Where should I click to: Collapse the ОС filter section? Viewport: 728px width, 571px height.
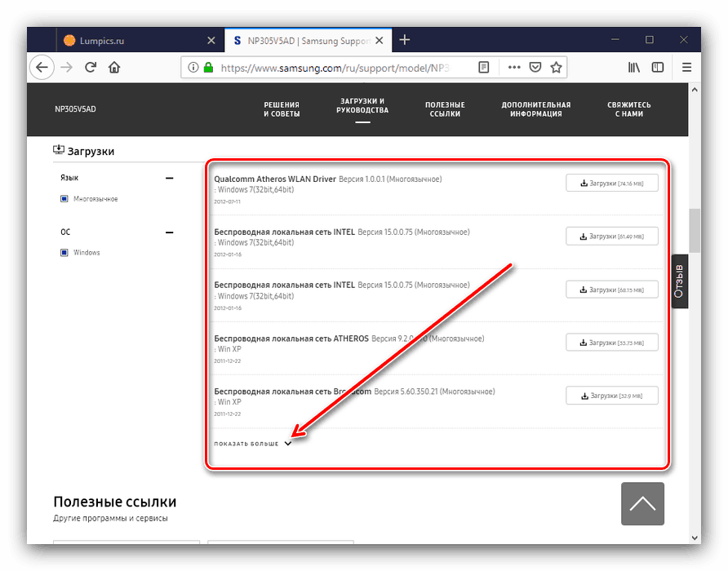tap(170, 232)
